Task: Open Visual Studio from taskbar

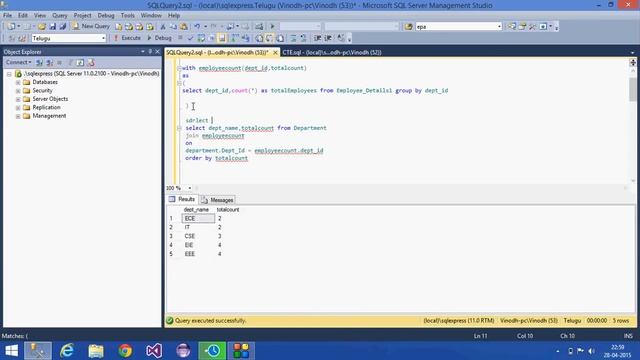Action: 154,351
